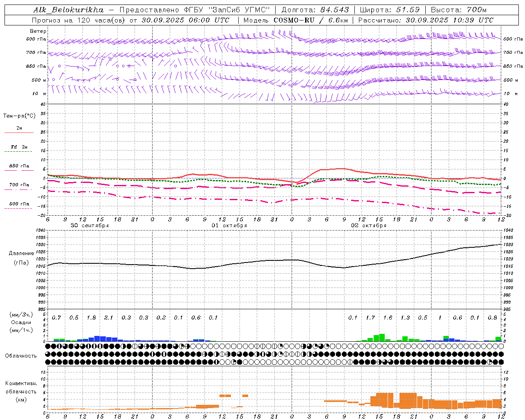
Task: Click the pink dashed '700 гПа' legend line
Action: [18, 189]
